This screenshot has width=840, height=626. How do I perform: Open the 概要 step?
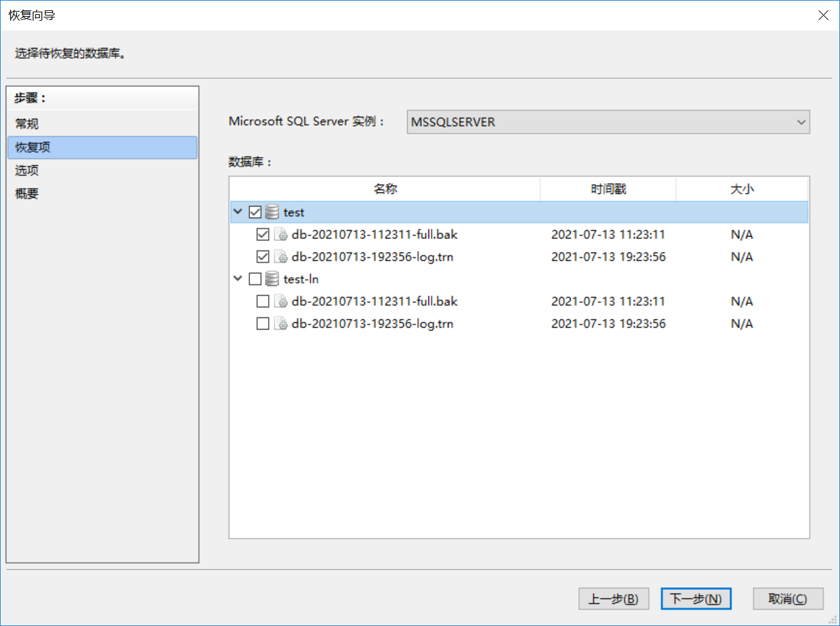[27, 194]
